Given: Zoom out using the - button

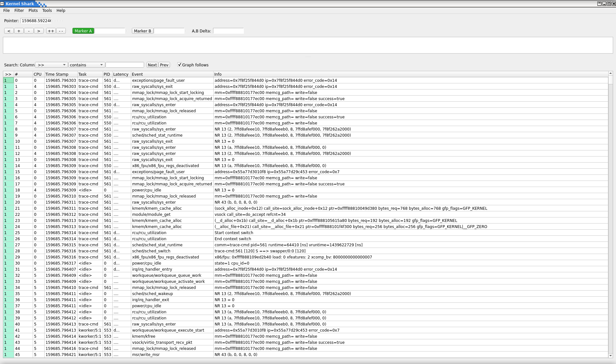Looking at the screenshot, I should click(x=29, y=31).
